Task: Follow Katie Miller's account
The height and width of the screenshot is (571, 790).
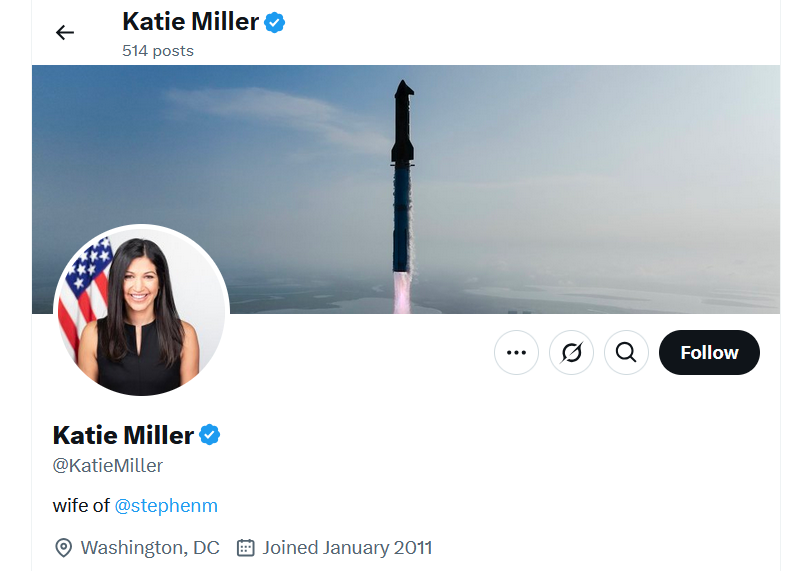Action: (709, 352)
